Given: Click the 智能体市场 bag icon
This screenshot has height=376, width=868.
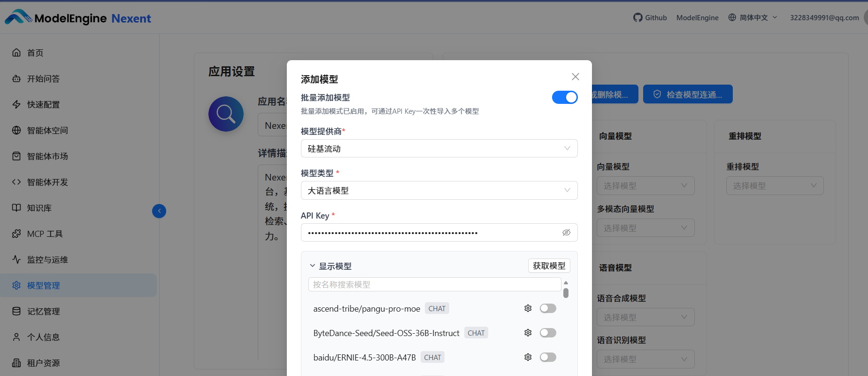Looking at the screenshot, I should (x=16, y=156).
